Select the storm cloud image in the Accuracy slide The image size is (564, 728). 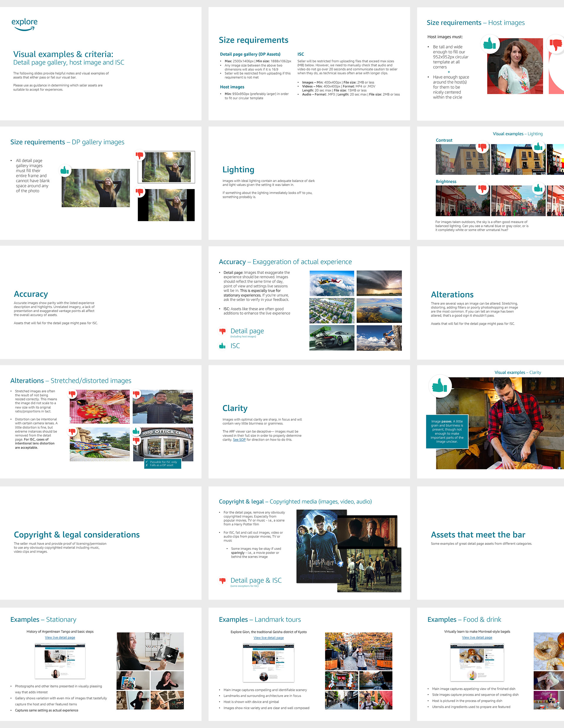[379, 283]
